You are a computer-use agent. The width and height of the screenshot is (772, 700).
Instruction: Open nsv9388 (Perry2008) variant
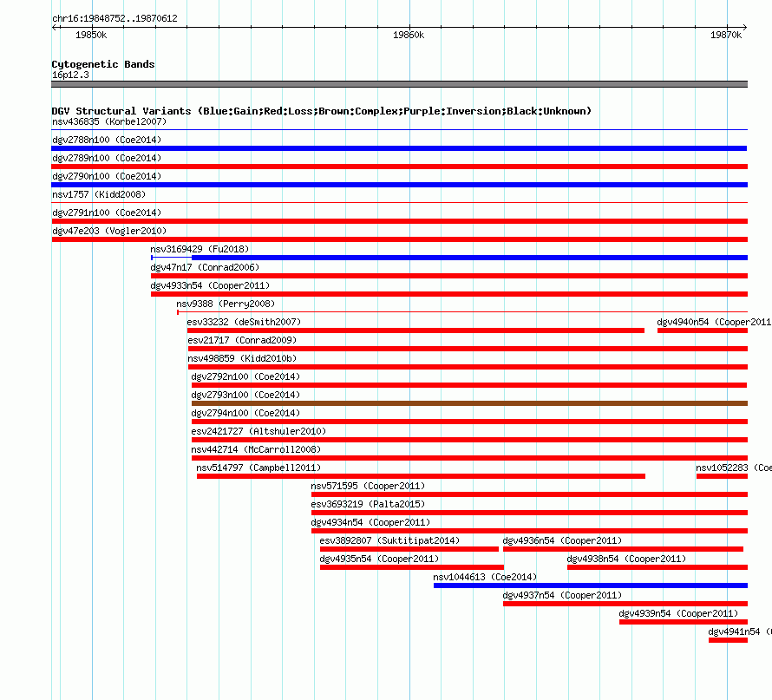coord(226,304)
